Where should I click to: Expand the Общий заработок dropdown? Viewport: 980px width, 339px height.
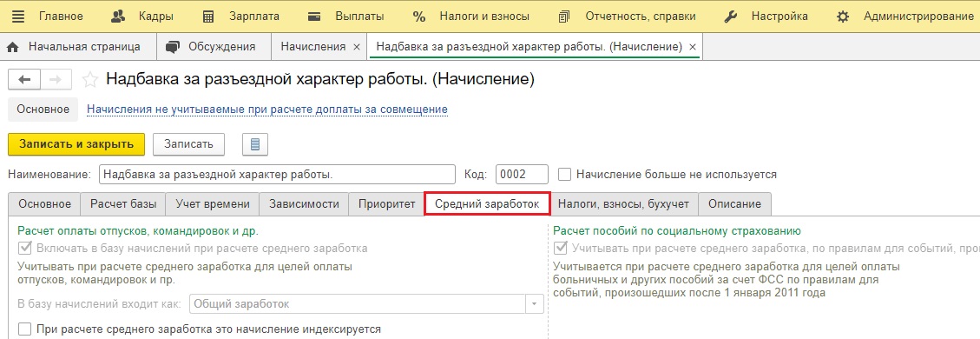click(535, 304)
